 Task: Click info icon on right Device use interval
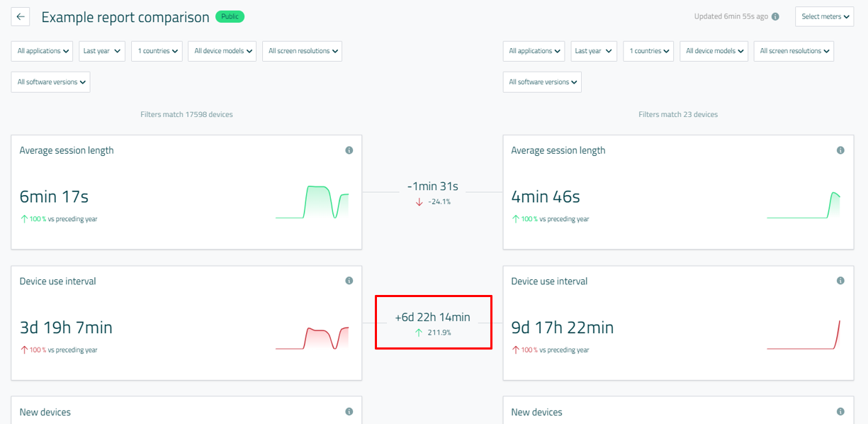[840, 281]
